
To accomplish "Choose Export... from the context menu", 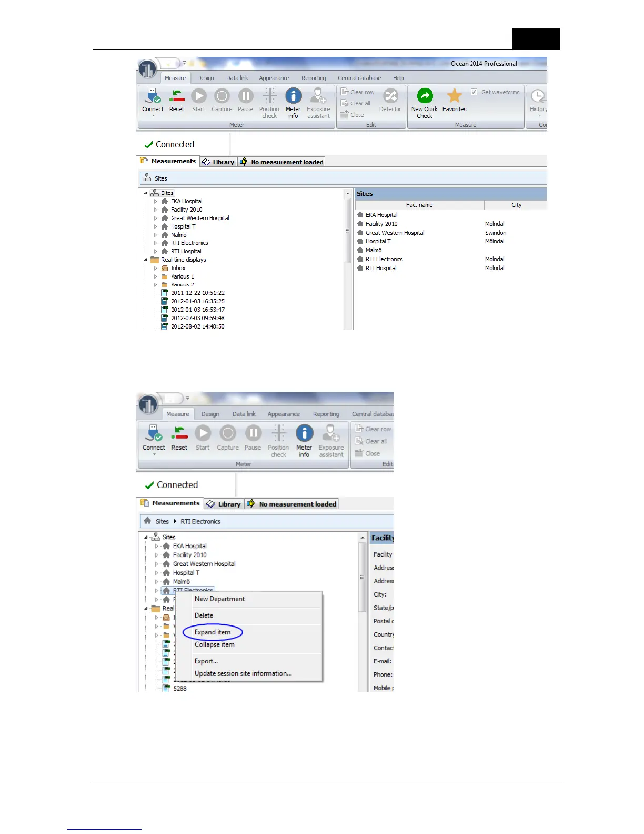I will (206, 661).
